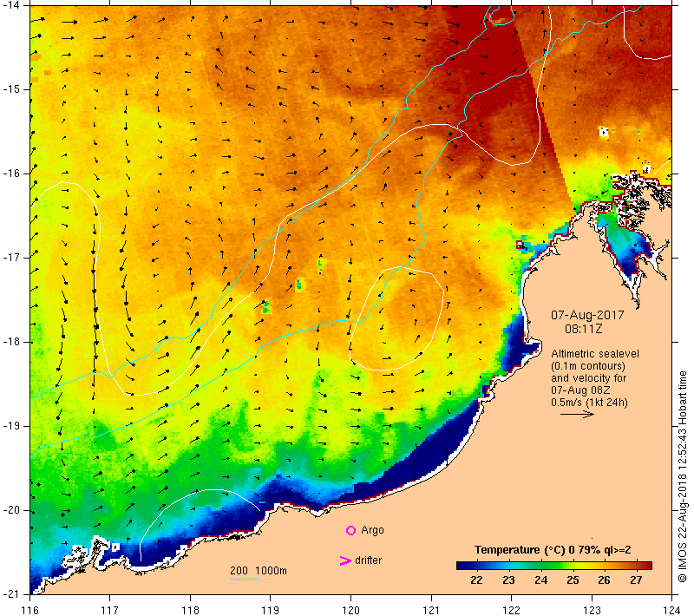Click color bar tick label 27
694x616 pixels.
click(636, 580)
